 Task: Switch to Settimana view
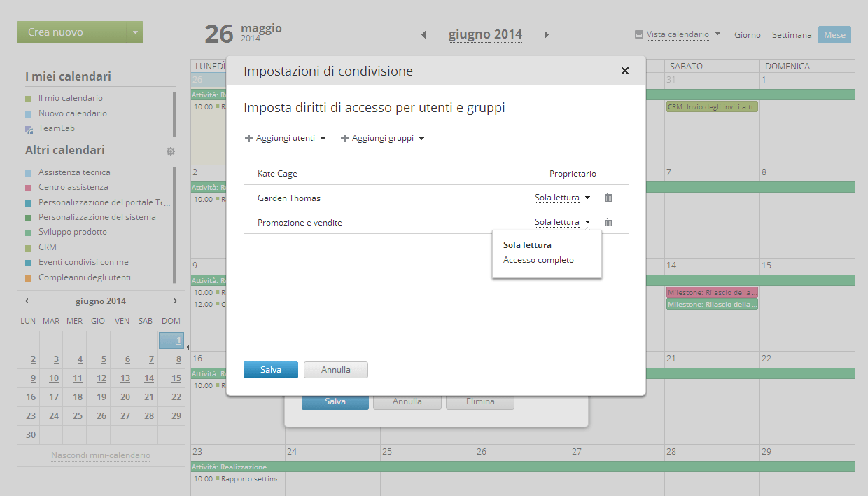tap(792, 35)
